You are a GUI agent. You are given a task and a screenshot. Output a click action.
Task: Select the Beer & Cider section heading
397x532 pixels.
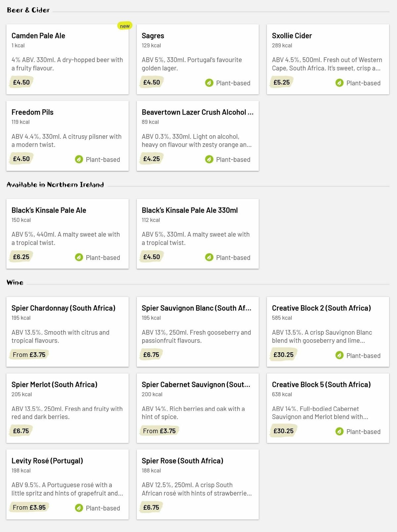pyautogui.click(x=28, y=10)
